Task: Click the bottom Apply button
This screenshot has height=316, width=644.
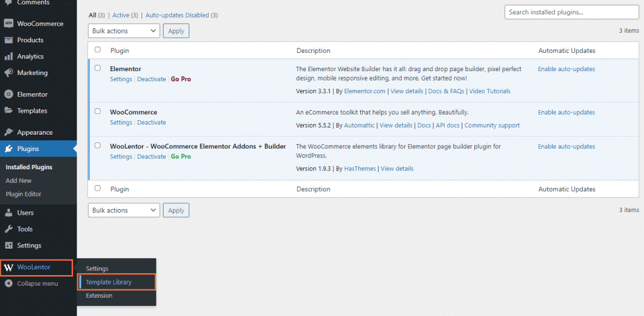Action: (176, 210)
